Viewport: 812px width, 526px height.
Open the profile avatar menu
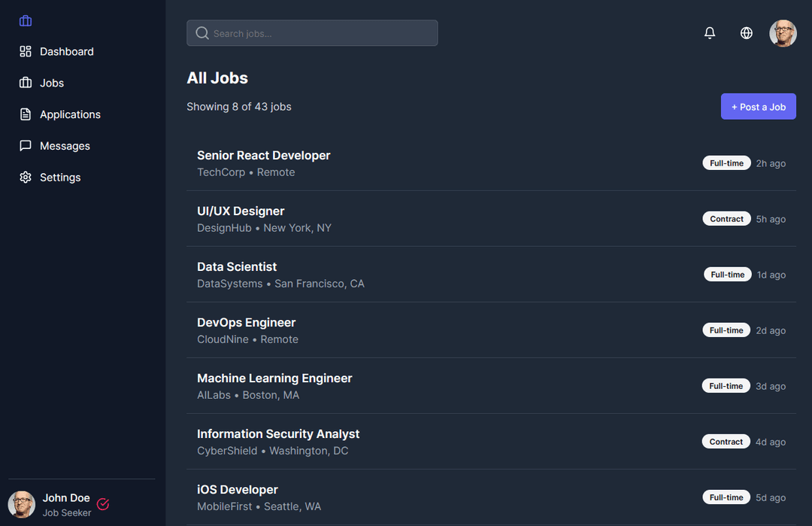(x=783, y=32)
